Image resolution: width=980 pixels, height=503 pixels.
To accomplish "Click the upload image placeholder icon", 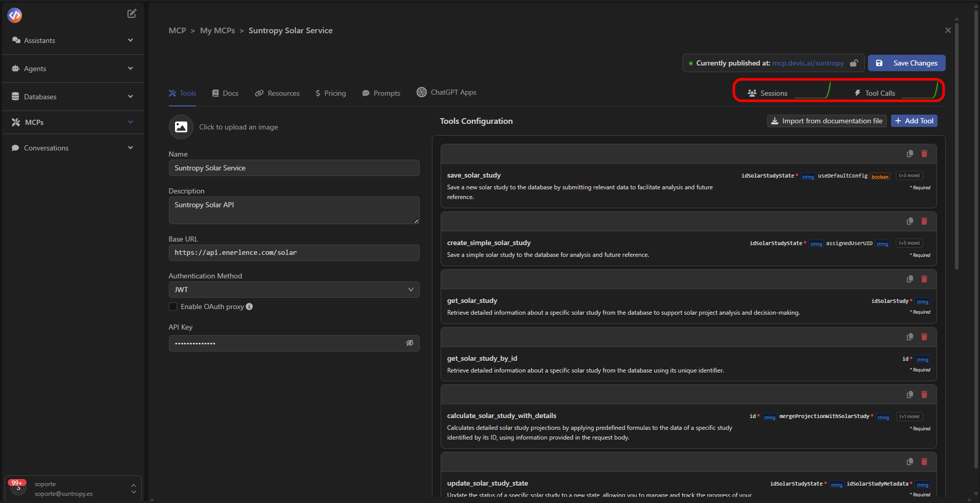I will click(181, 127).
